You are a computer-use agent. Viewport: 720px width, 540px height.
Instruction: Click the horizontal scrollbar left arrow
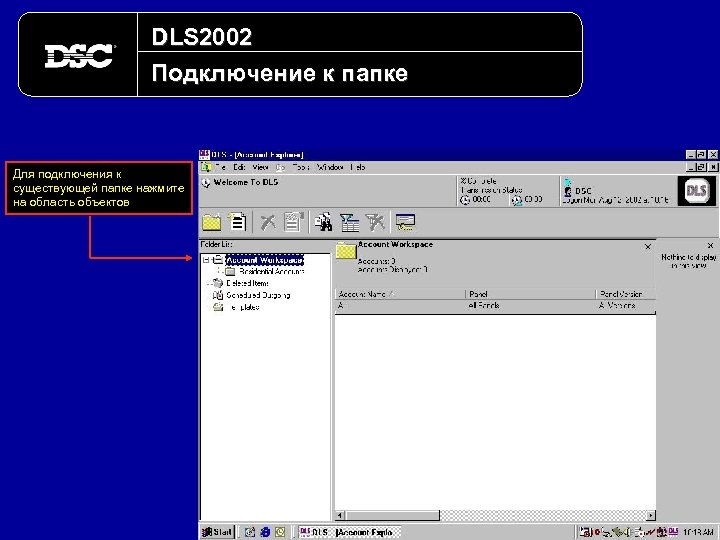coord(340,515)
